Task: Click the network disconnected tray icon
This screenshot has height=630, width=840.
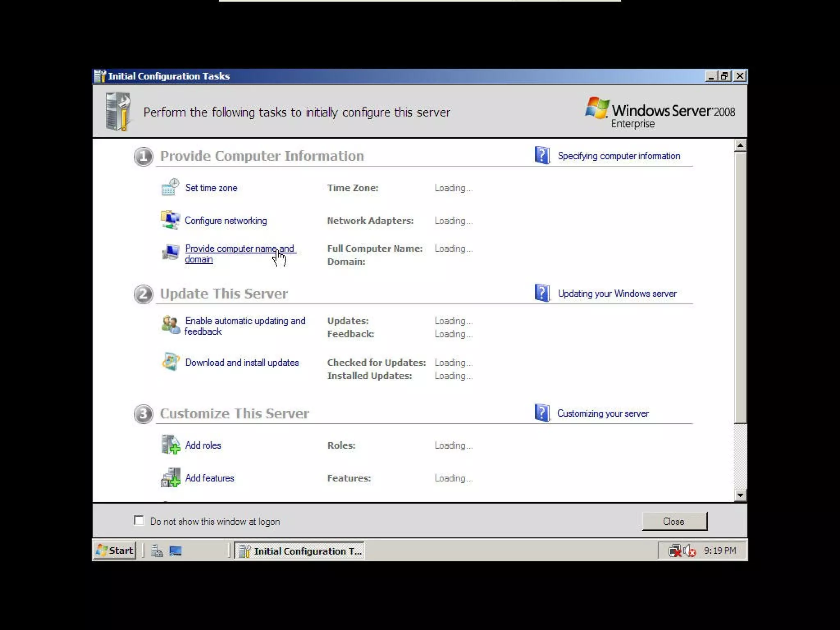Action: click(675, 551)
